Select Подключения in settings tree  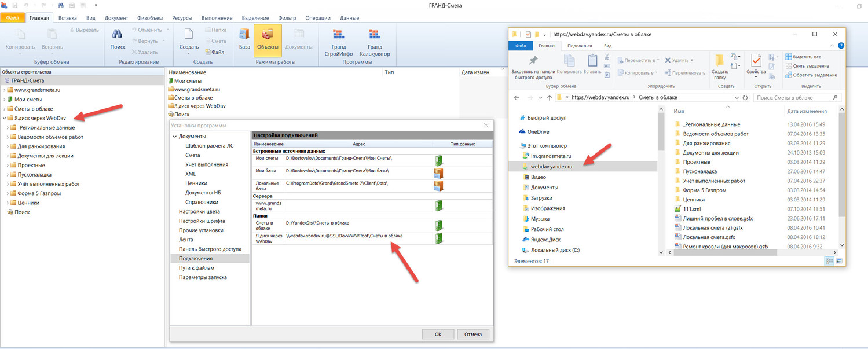tap(195, 258)
